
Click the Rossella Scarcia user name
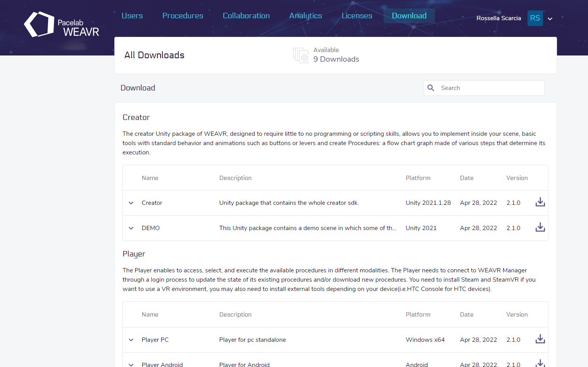[x=498, y=18]
